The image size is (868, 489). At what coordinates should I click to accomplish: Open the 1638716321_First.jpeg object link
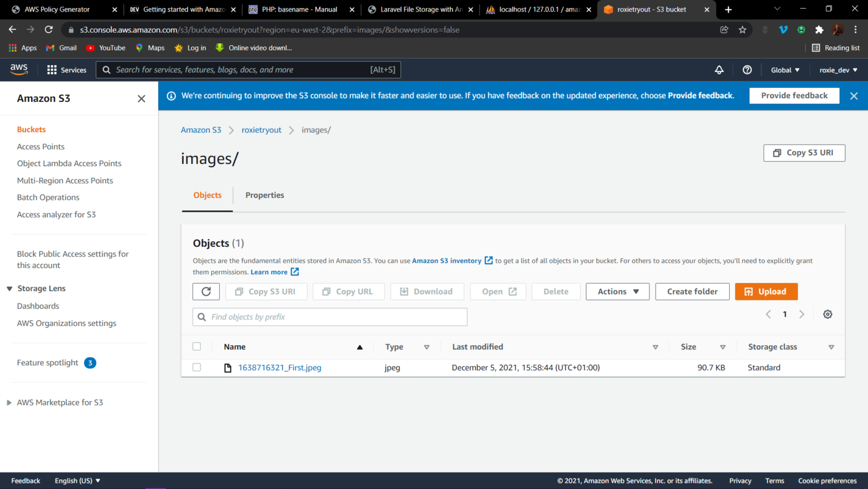pyautogui.click(x=280, y=368)
